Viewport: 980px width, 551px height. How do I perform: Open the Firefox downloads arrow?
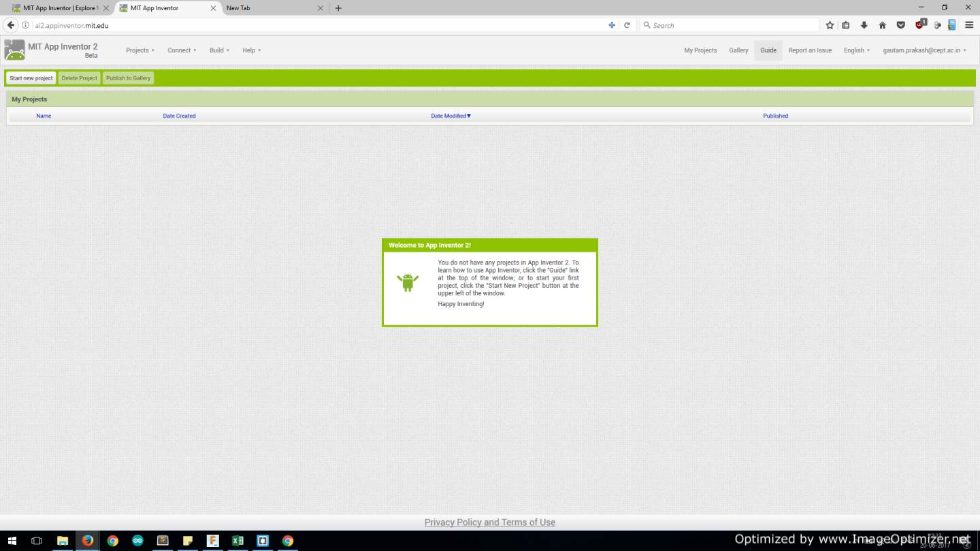click(864, 25)
